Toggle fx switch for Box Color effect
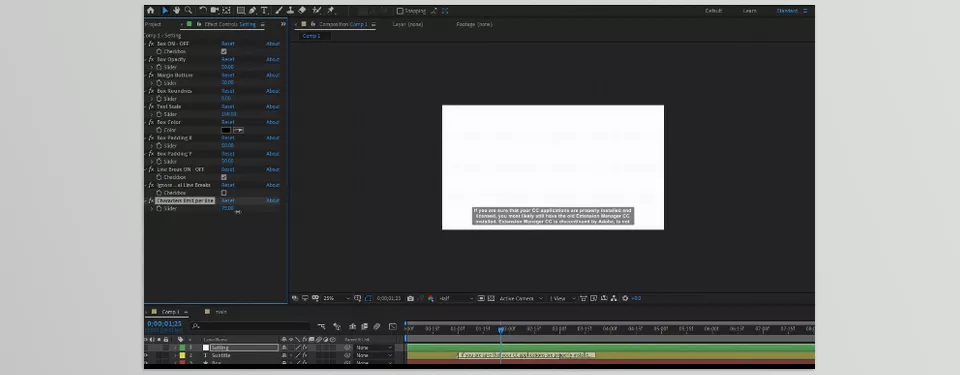Image resolution: width=960 pixels, height=375 pixels. [151, 122]
